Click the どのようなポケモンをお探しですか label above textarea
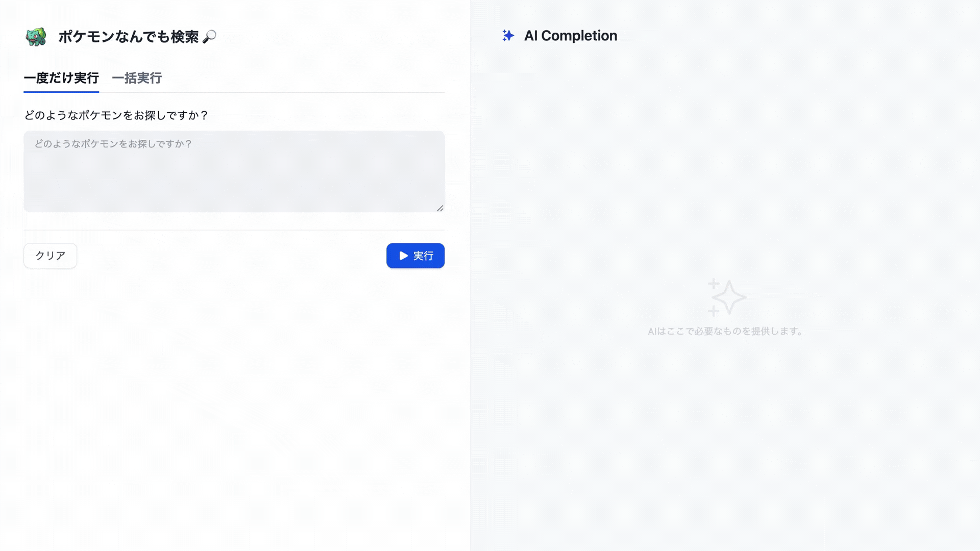The height and width of the screenshot is (551, 980). [116, 115]
